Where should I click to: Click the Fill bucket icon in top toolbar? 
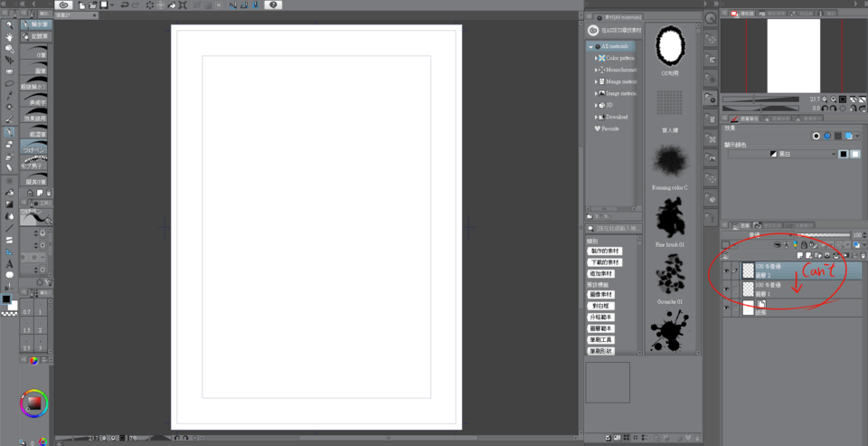(x=172, y=5)
